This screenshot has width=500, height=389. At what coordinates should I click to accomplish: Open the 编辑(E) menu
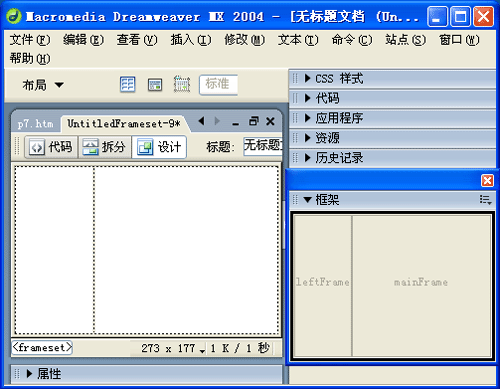click(x=83, y=40)
